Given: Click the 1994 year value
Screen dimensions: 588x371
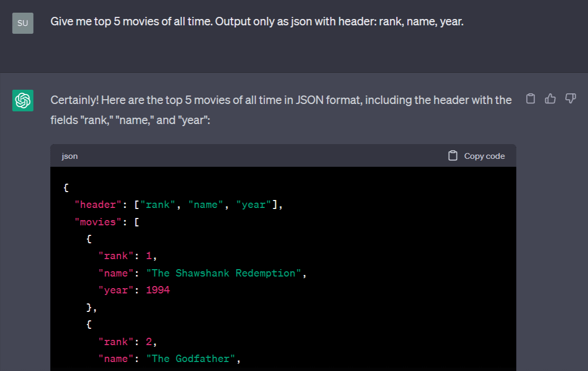Looking at the screenshot, I should [x=158, y=290].
